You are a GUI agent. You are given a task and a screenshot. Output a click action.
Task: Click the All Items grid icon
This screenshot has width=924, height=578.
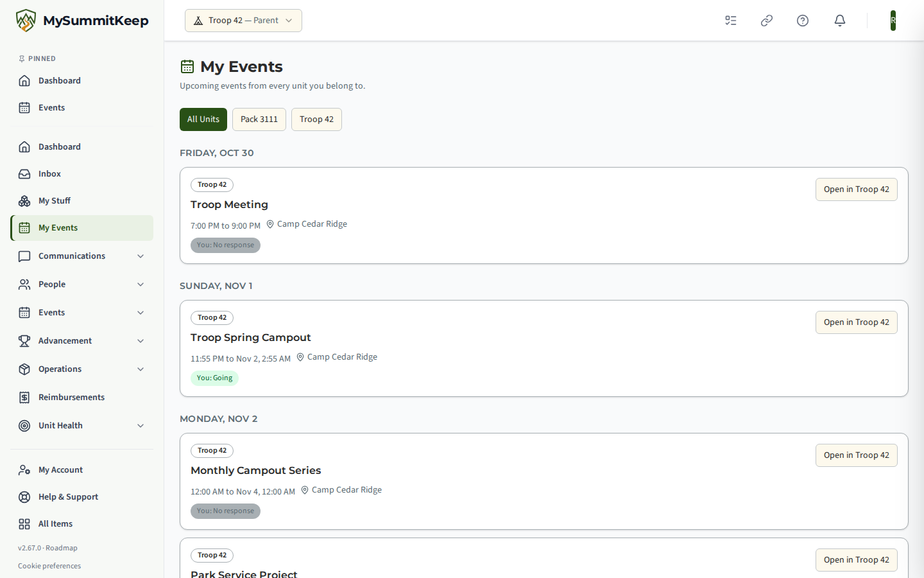pos(24,524)
